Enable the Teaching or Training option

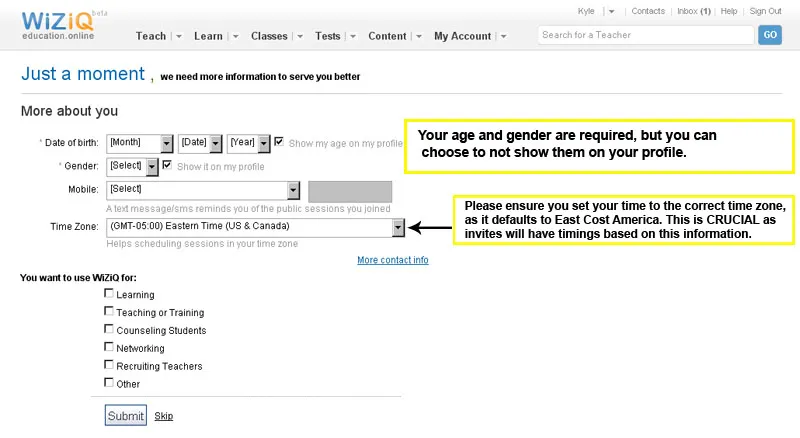click(x=109, y=312)
